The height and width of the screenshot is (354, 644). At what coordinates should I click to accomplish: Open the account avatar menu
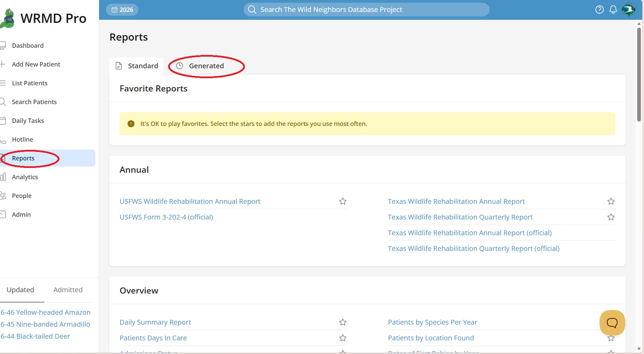(628, 10)
